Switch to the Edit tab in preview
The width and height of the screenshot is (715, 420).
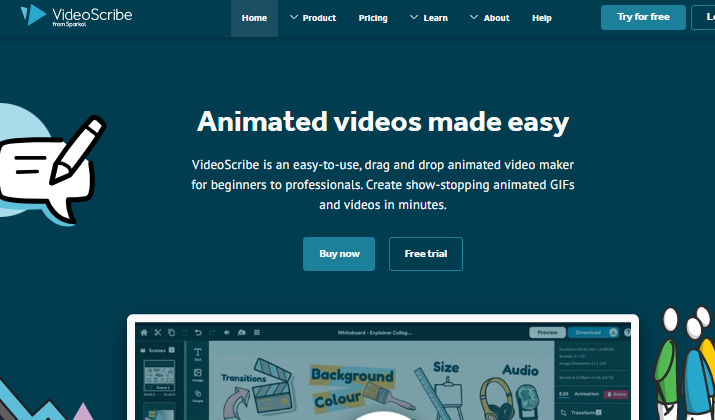(x=564, y=394)
